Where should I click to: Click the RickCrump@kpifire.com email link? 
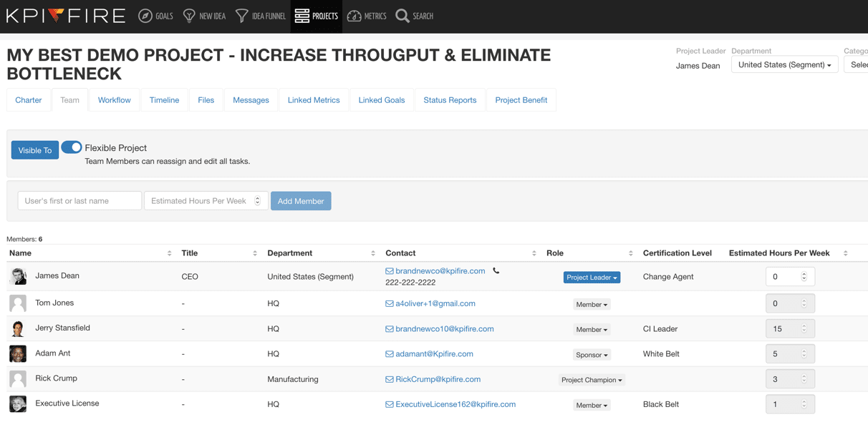pyautogui.click(x=438, y=379)
